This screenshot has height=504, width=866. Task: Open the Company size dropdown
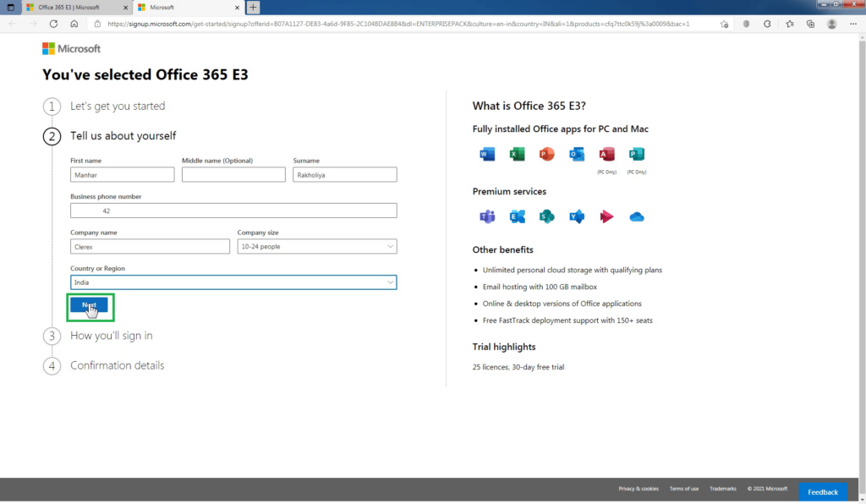(317, 246)
